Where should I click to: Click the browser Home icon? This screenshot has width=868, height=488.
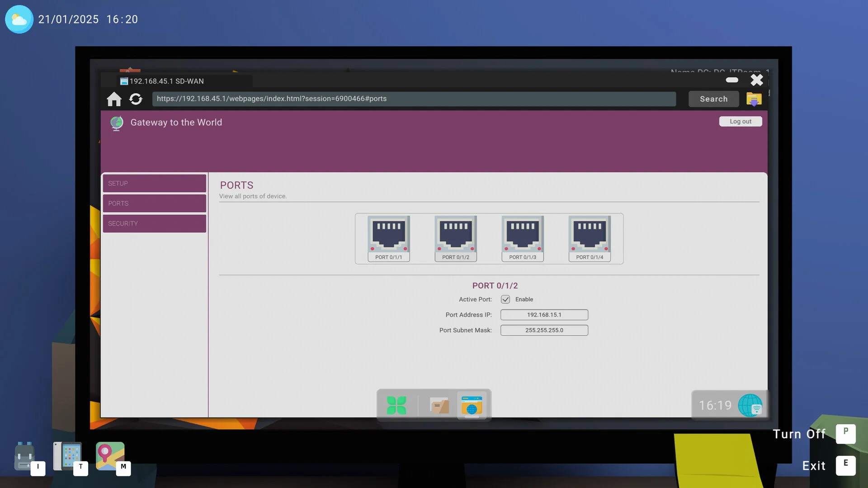click(114, 99)
